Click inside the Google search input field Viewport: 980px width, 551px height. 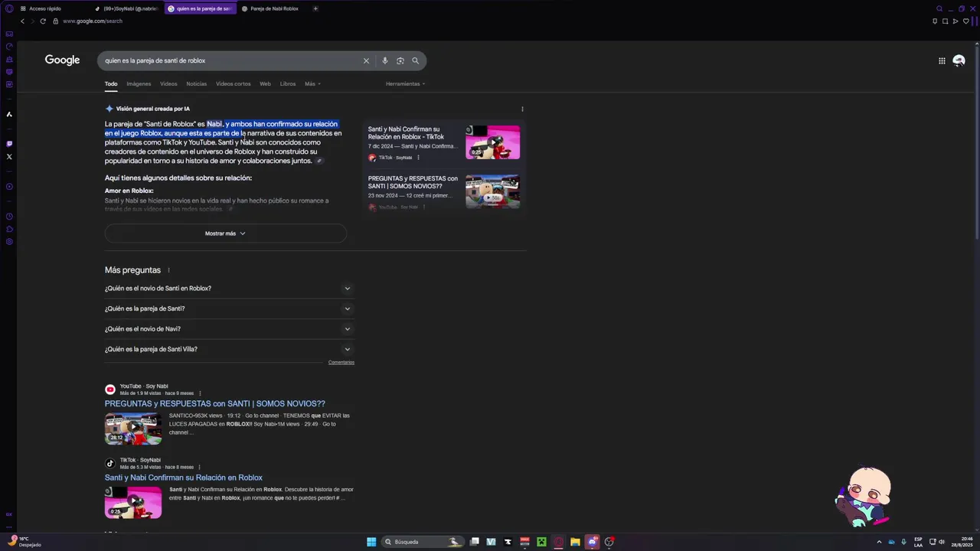tap(230, 60)
